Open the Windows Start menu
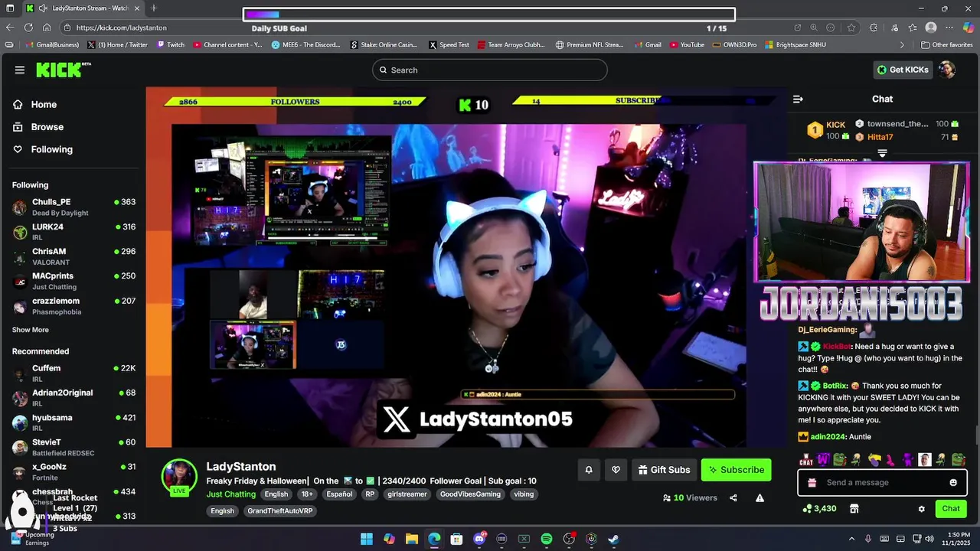The width and height of the screenshot is (980, 551). click(x=367, y=539)
